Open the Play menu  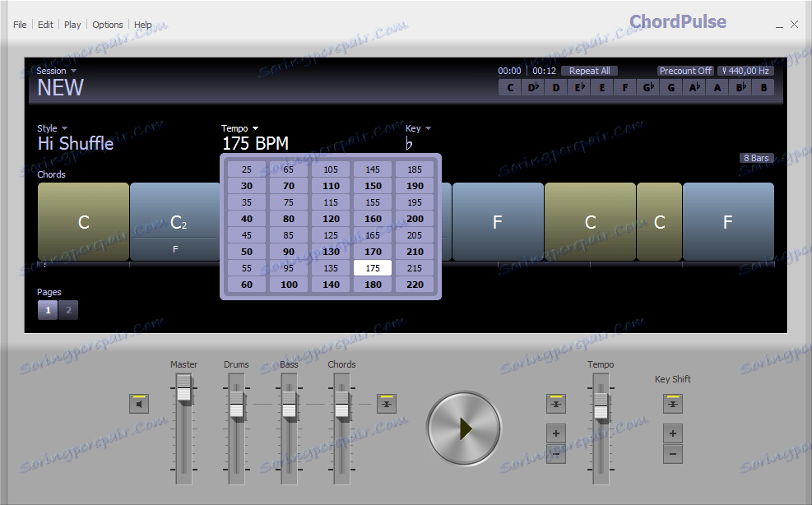pyautogui.click(x=72, y=25)
